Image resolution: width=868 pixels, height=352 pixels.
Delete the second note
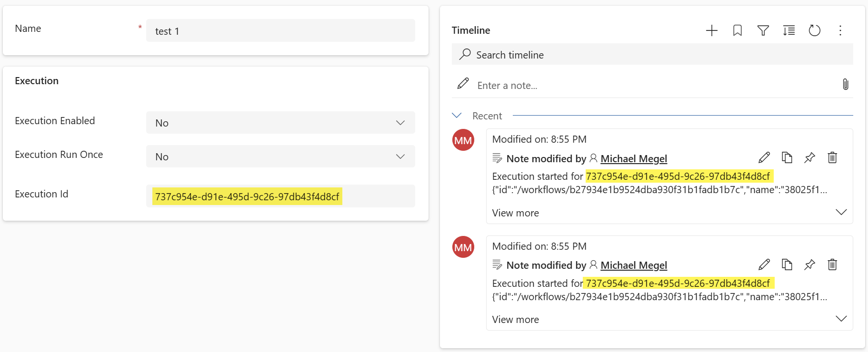click(832, 264)
